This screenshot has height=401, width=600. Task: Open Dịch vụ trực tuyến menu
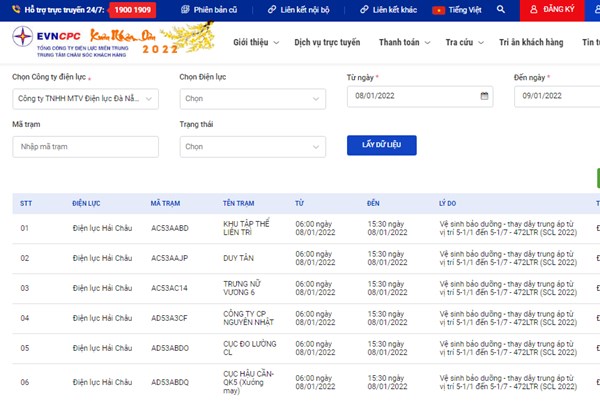point(327,42)
